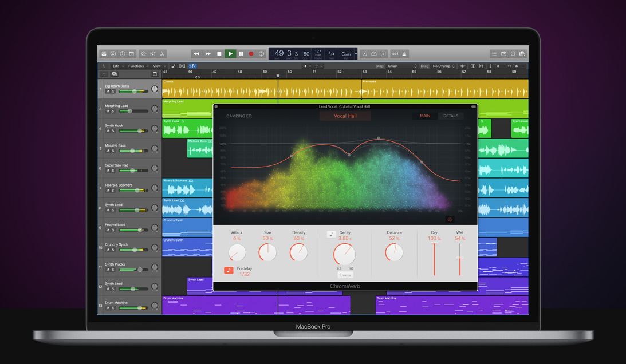Viewport: 626px width, 364px height.
Task: Switch to the DETAILS tab in ChromaVerb
Action: [x=451, y=116]
